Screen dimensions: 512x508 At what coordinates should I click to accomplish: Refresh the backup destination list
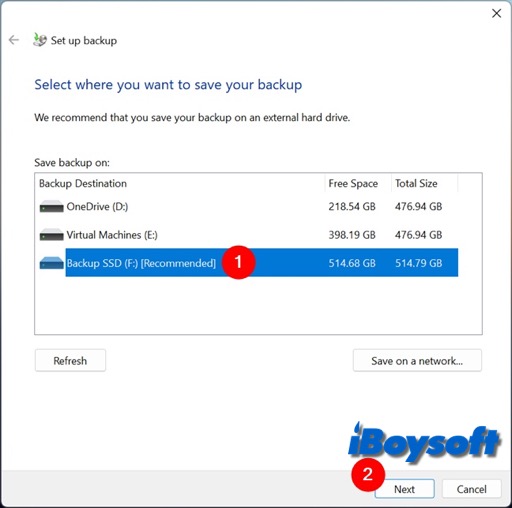[70, 360]
